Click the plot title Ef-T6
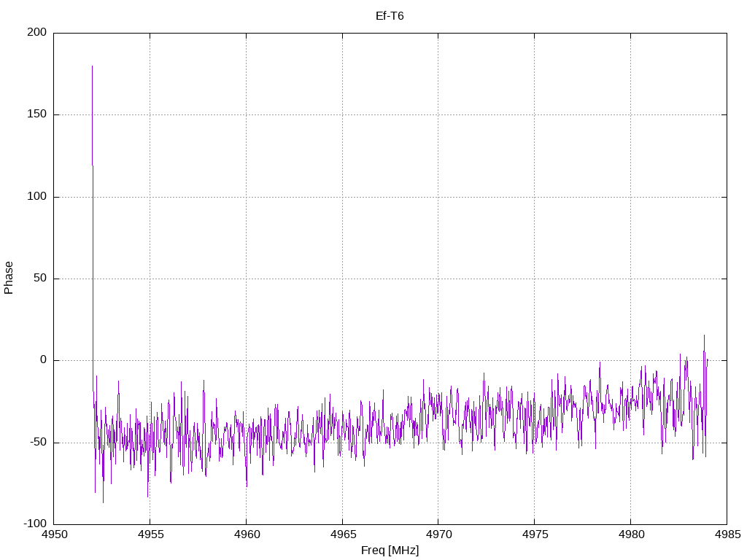This screenshot has height=560, width=747. 390,16
